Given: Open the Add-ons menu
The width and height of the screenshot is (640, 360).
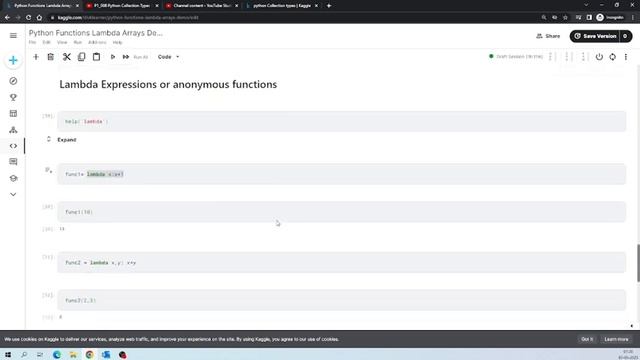Looking at the screenshot, I should pyautogui.click(x=97, y=42).
